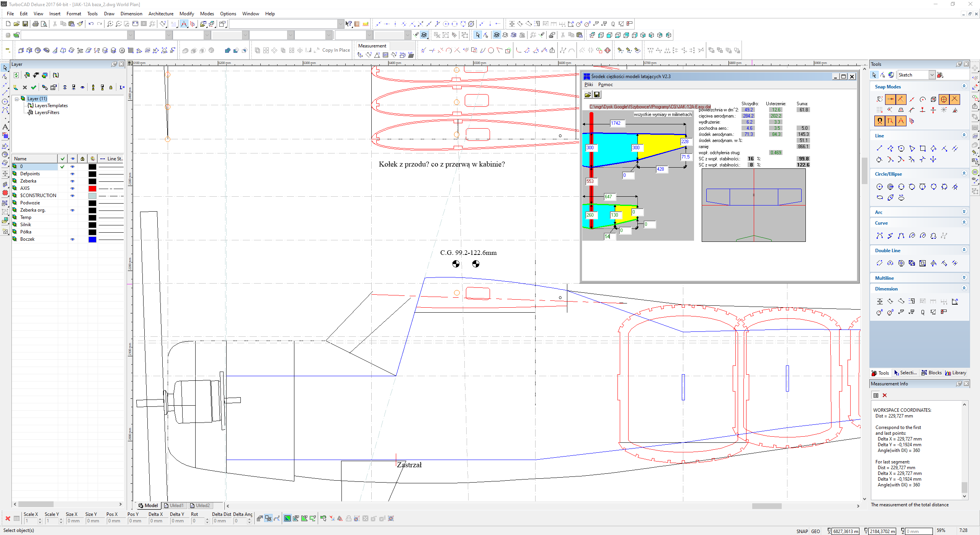Click the Print icon in toolbar
The height and width of the screenshot is (535, 980).
click(x=36, y=24)
